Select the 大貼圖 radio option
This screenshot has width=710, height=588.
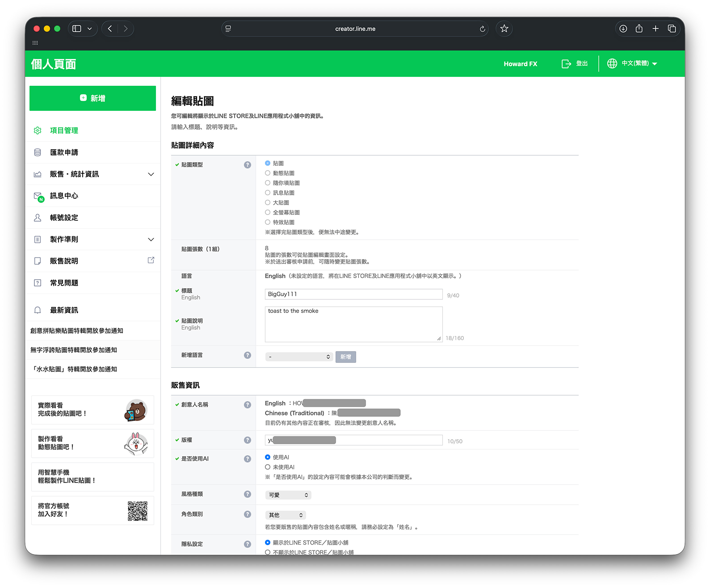[268, 202]
